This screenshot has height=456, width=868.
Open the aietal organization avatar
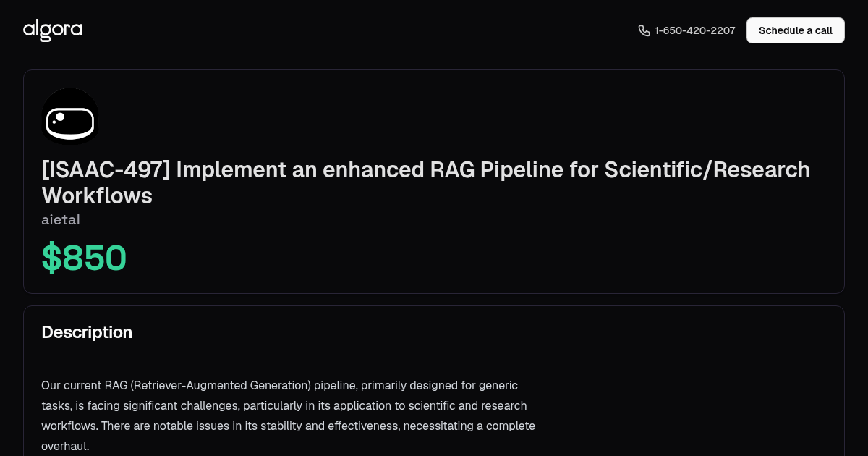click(70, 117)
